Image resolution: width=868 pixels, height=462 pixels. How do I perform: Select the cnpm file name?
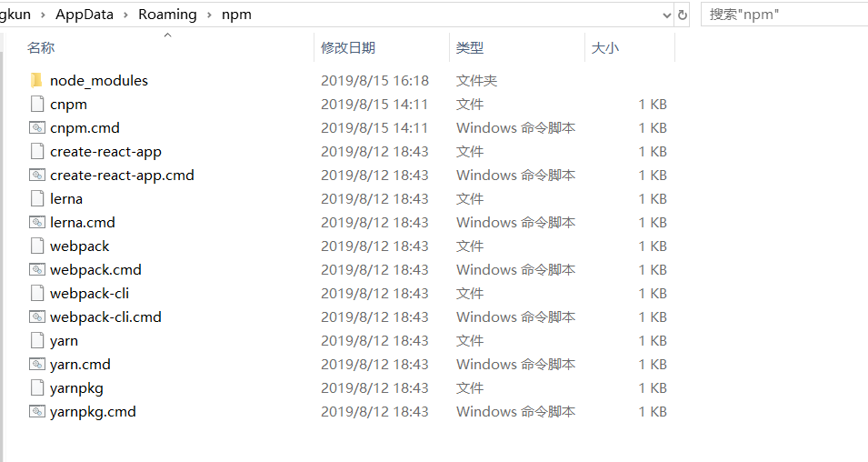[x=69, y=105]
